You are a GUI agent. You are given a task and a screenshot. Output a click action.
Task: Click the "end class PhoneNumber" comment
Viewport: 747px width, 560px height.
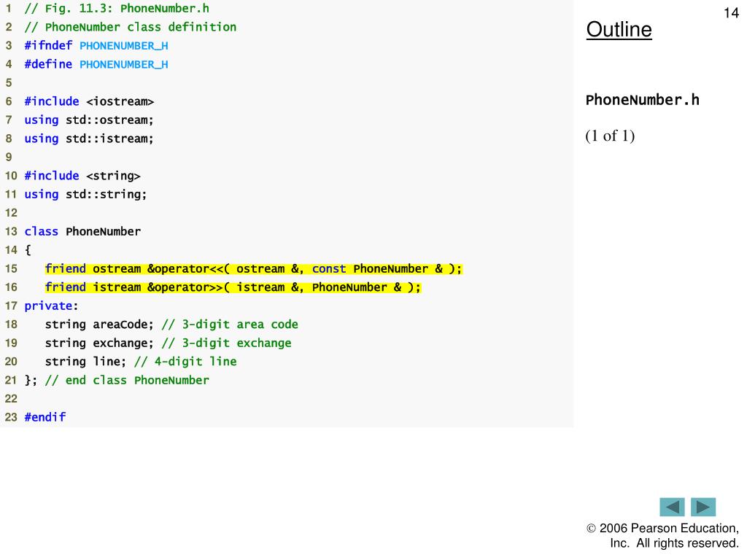tap(127, 380)
